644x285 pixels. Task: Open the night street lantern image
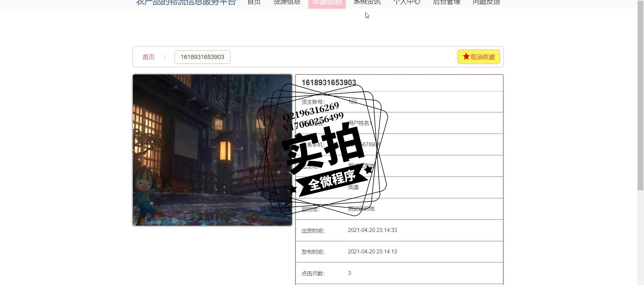click(x=212, y=150)
